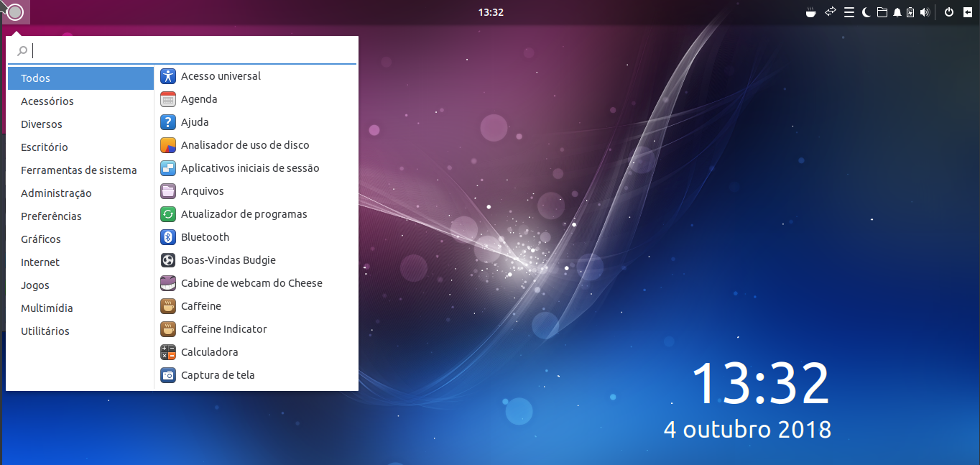Select the Administração category
The height and width of the screenshot is (465, 980).
81,193
